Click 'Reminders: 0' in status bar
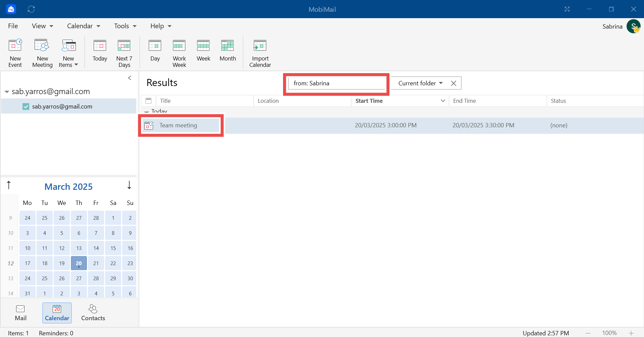The height and width of the screenshot is (337, 644). (56, 333)
